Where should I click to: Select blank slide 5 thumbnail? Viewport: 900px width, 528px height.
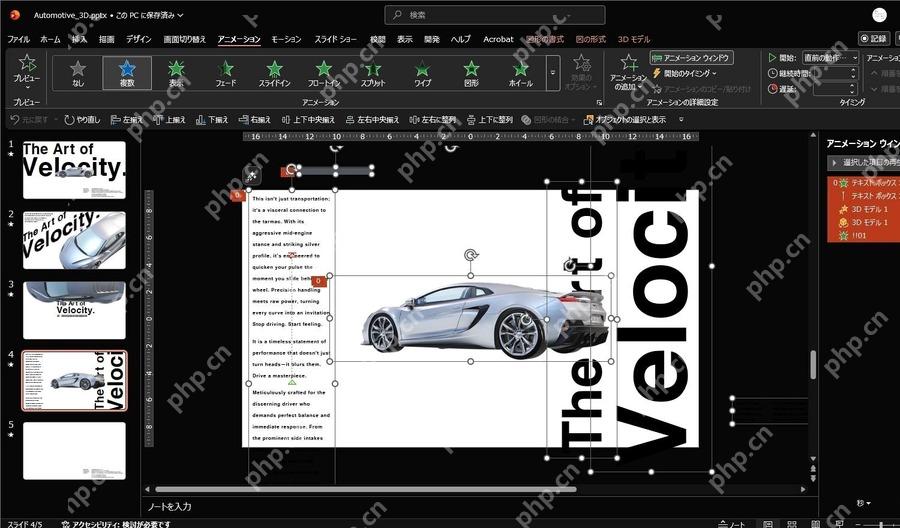point(74,451)
